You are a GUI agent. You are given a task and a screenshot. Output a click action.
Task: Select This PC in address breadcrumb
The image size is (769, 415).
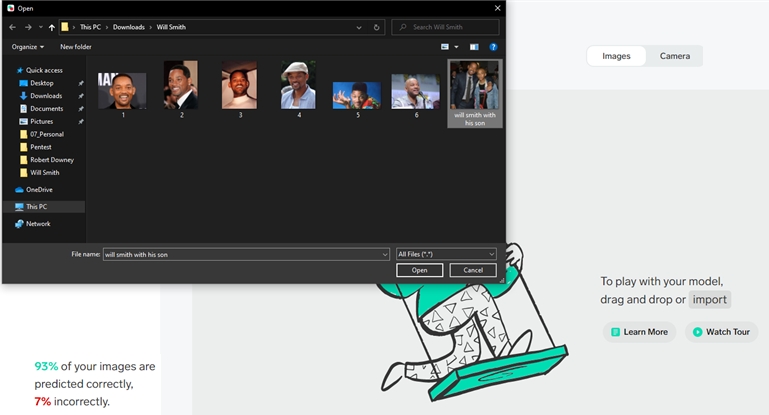coord(90,27)
